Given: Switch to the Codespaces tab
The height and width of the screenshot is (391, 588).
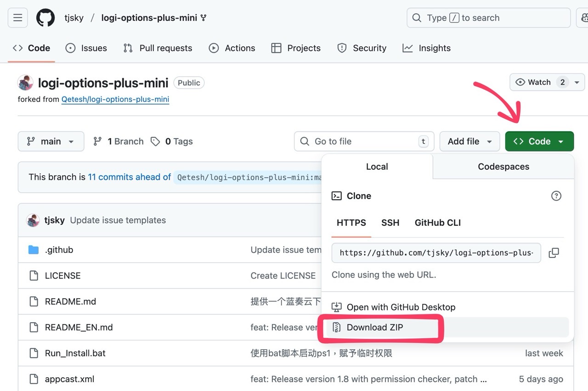Looking at the screenshot, I should [x=503, y=167].
